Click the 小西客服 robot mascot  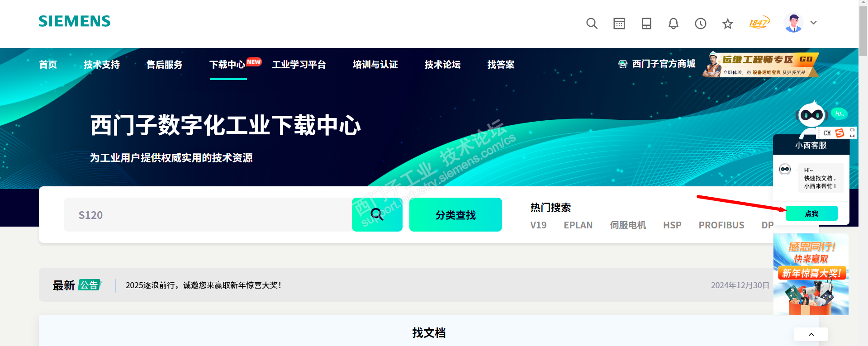pos(812,116)
